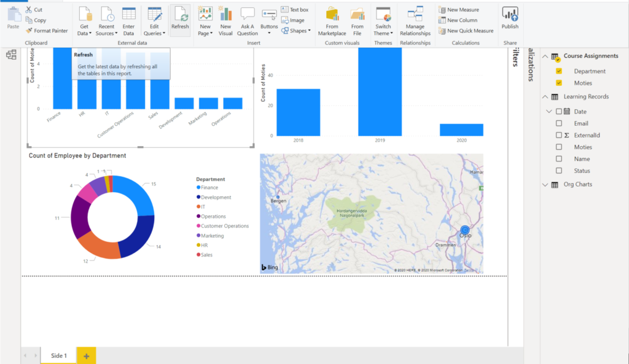Screen dimensions: 629x364
Task: Check the Email field checkbox
Action: 559,123
